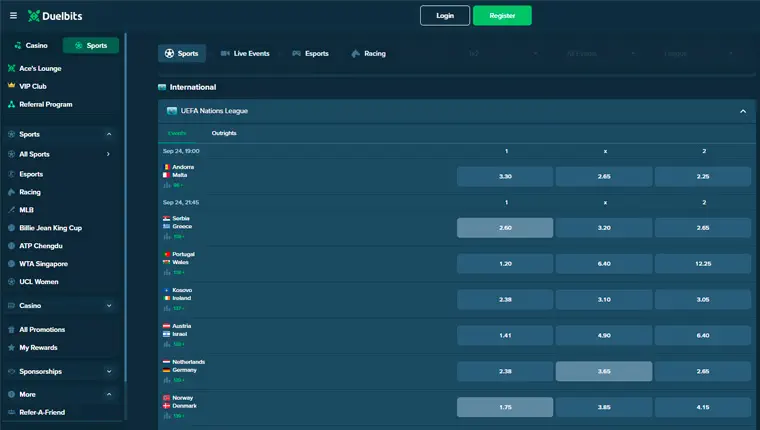Open stats icon for Kosovo vs Ireland
This screenshot has height=430, width=760.
click(167, 308)
